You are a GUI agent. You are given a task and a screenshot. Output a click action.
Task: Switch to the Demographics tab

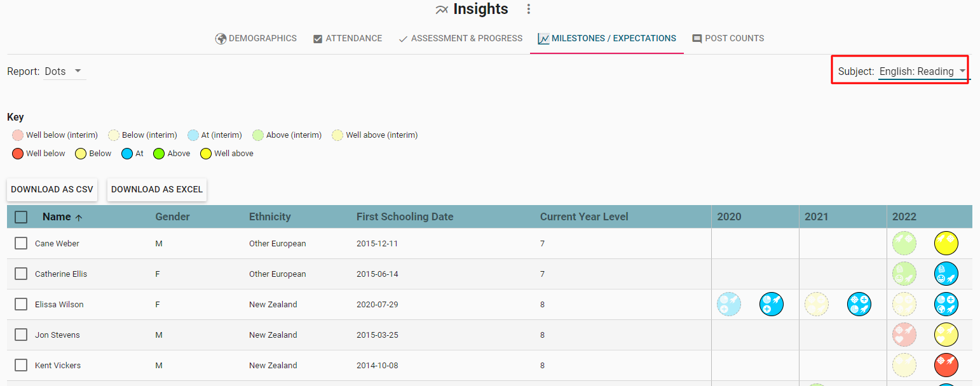click(x=256, y=39)
